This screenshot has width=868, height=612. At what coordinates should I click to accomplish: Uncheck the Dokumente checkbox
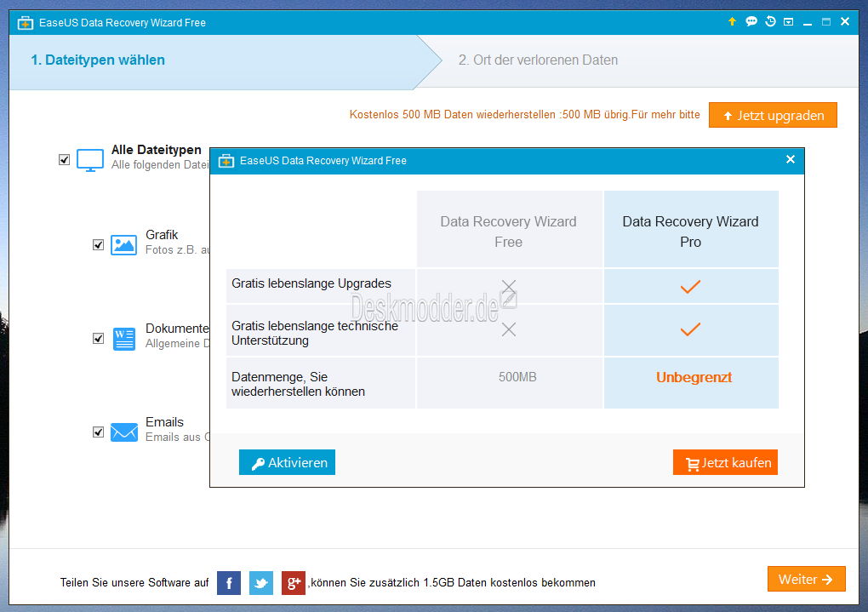[98, 339]
